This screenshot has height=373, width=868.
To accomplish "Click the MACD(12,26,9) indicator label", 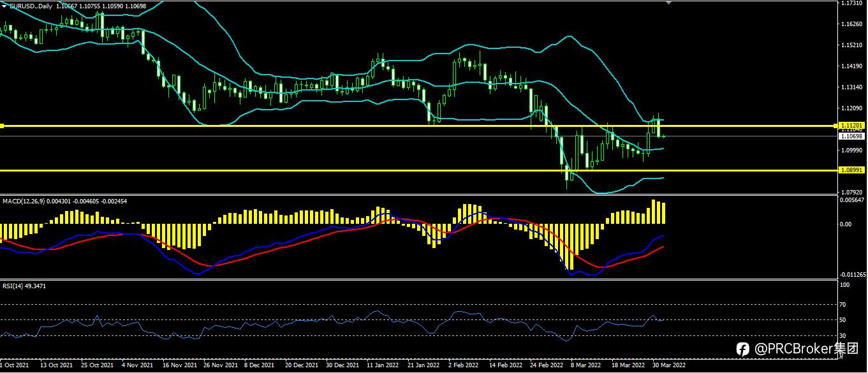I will pos(22,201).
